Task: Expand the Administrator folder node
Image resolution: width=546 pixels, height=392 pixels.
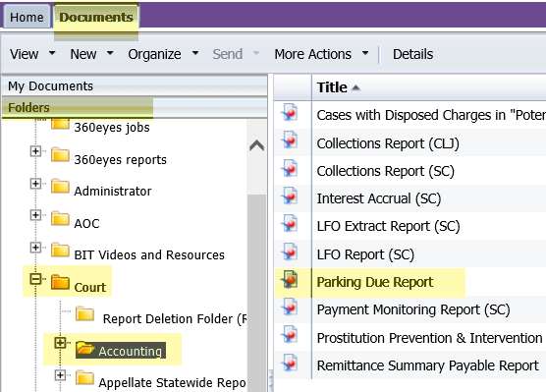Action: pyautogui.click(x=35, y=184)
